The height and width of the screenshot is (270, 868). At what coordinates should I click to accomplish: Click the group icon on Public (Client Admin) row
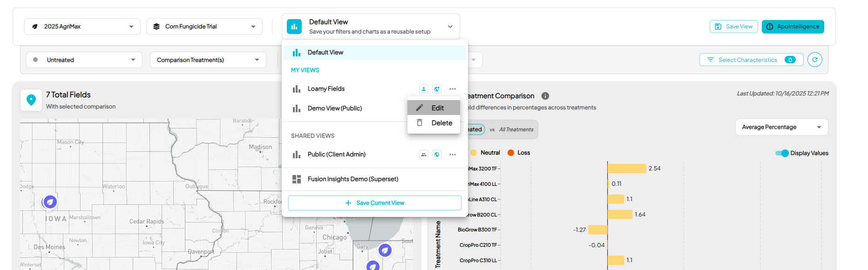(423, 155)
